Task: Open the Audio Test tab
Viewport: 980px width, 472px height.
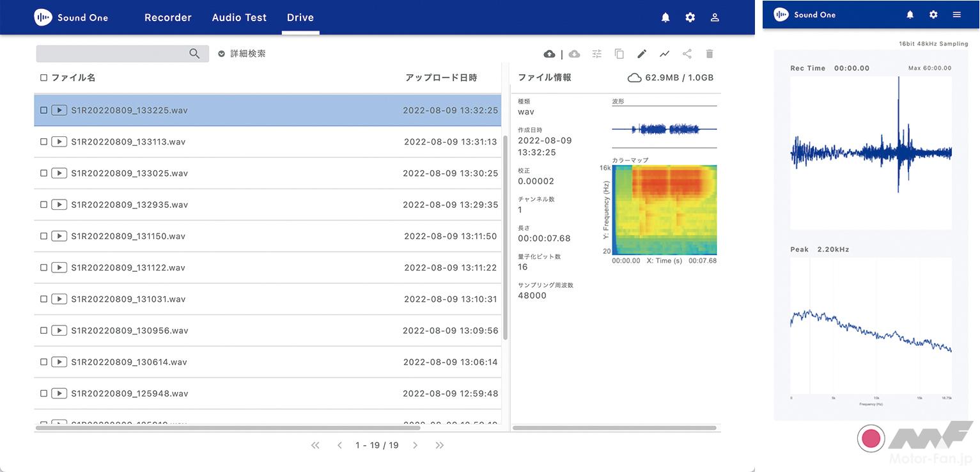Action: pos(239,18)
